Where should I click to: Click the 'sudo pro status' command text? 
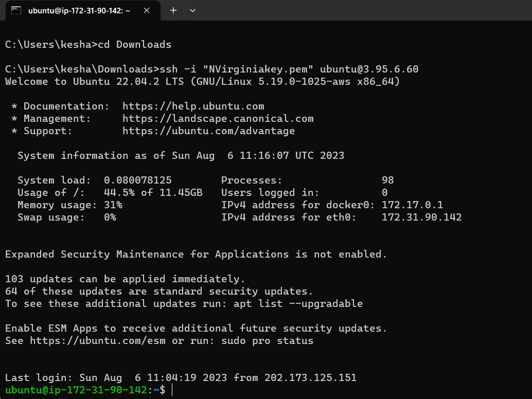(268, 340)
